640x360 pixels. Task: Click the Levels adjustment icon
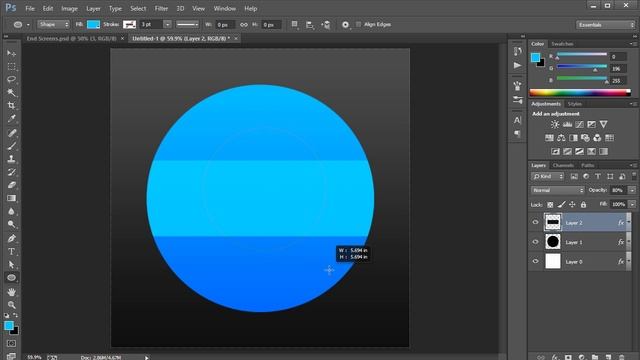[x=567, y=124]
